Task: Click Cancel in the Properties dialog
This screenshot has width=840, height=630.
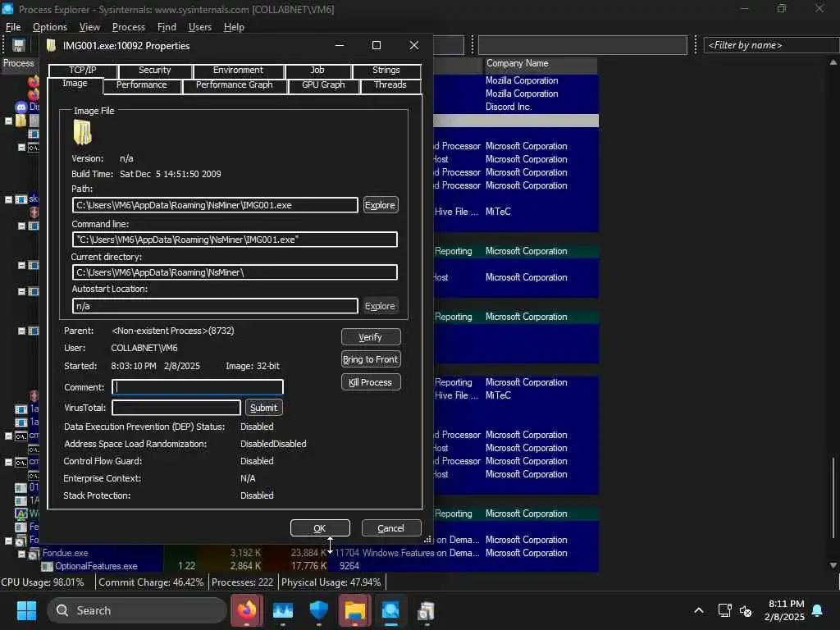Action: 391,528
